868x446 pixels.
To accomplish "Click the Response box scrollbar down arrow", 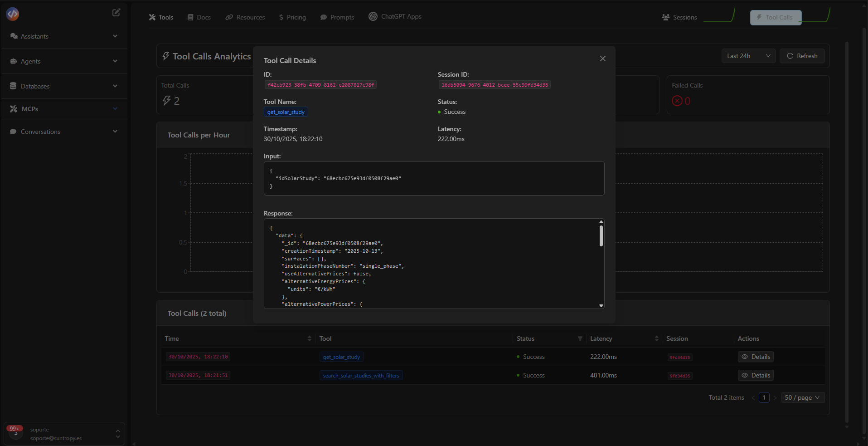I will coord(601,306).
